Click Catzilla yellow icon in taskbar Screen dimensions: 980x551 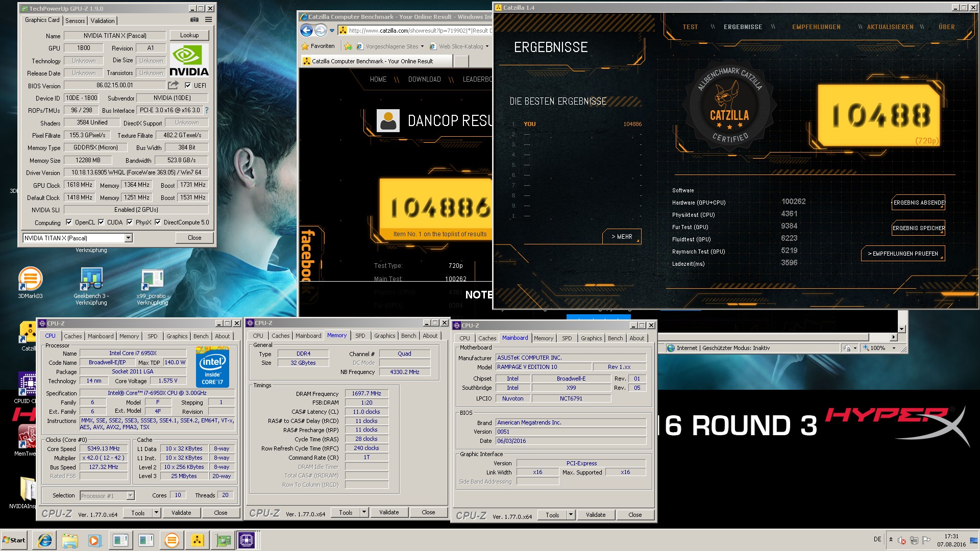(198, 540)
